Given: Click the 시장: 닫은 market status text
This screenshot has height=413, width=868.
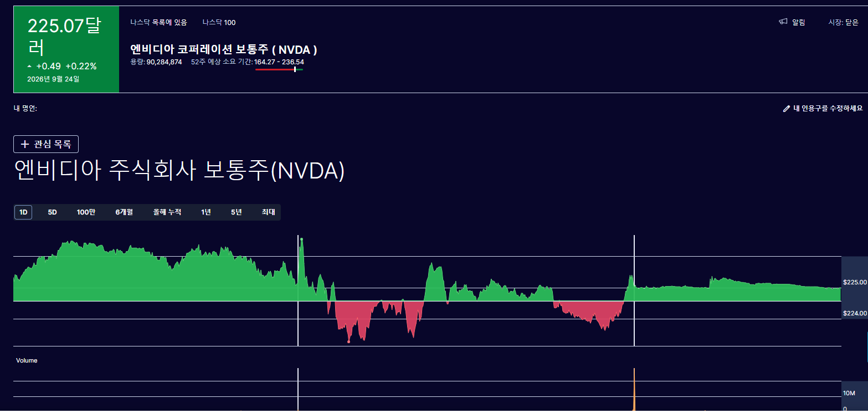Looking at the screenshot, I should [843, 23].
